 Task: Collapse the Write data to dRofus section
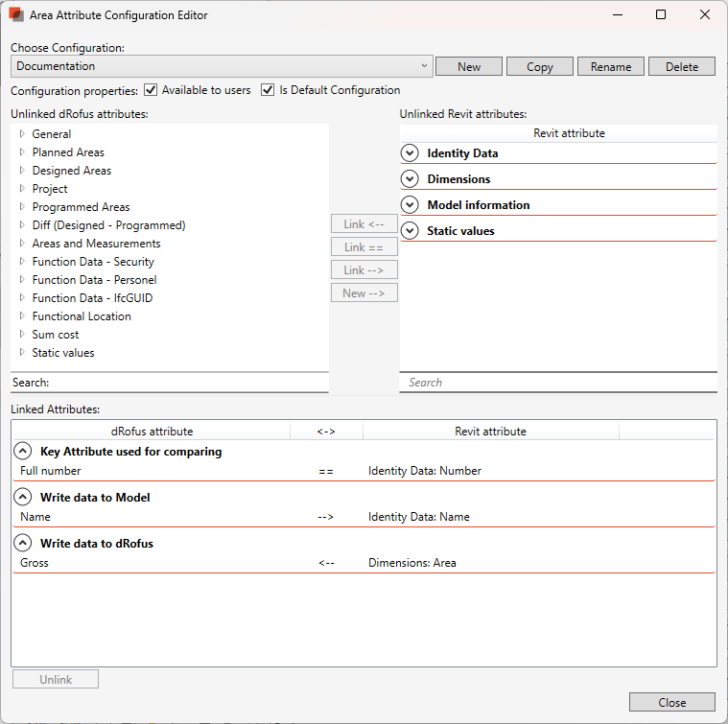pyautogui.click(x=22, y=543)
